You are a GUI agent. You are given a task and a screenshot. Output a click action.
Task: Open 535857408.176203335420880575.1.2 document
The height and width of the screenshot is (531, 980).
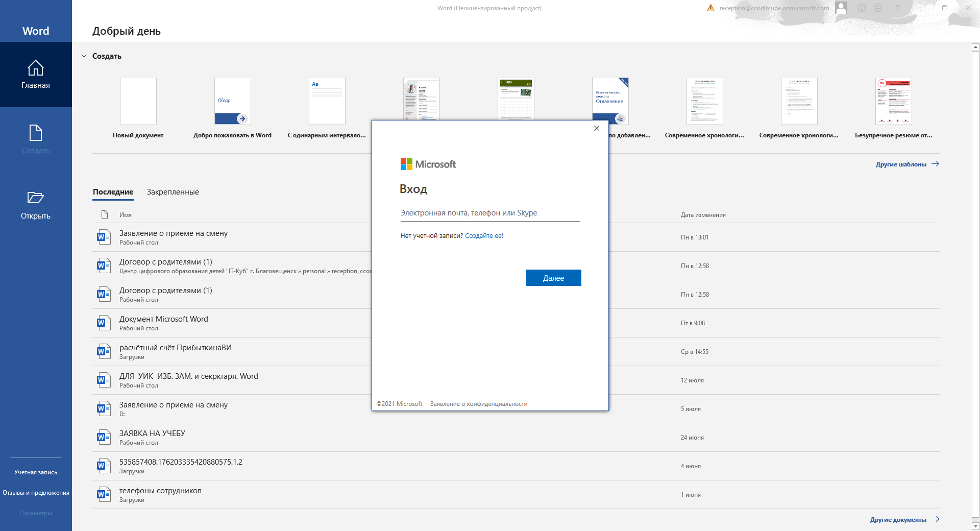pyautogui.click(x=516, y=466)
